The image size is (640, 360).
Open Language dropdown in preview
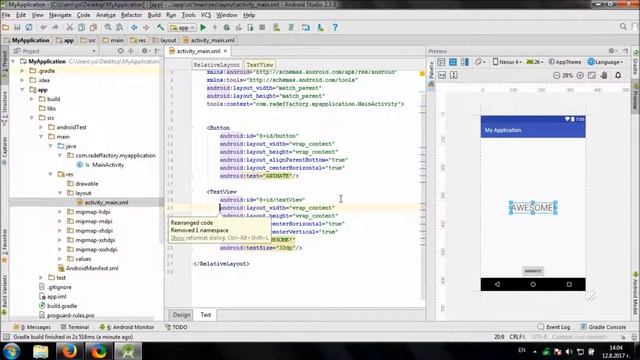605,62
